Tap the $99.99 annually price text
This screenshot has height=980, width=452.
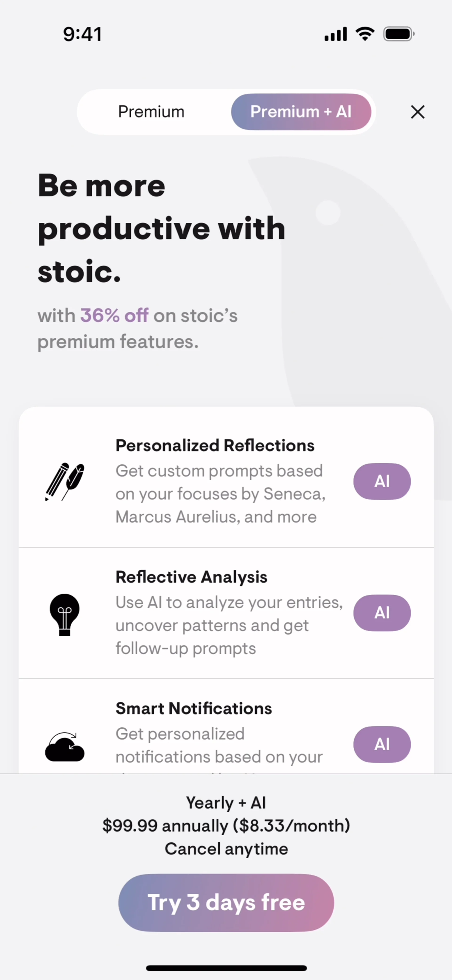point(165,826)
